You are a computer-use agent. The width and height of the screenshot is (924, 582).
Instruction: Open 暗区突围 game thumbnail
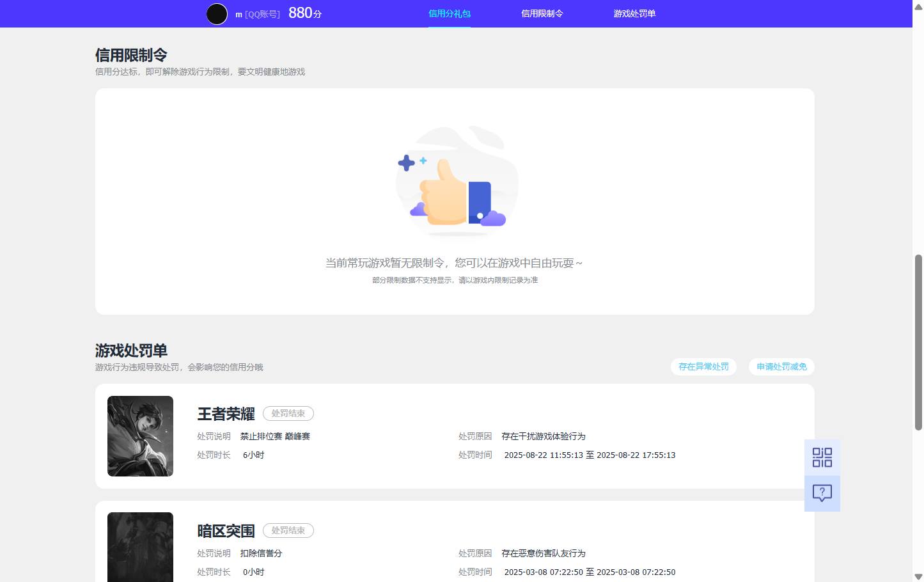140,547
